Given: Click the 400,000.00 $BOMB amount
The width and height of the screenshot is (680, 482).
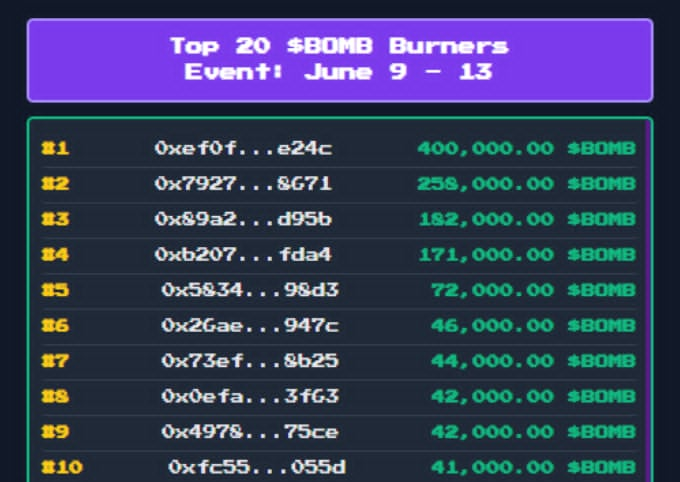Looking at the screenshot, I should 526,148.
